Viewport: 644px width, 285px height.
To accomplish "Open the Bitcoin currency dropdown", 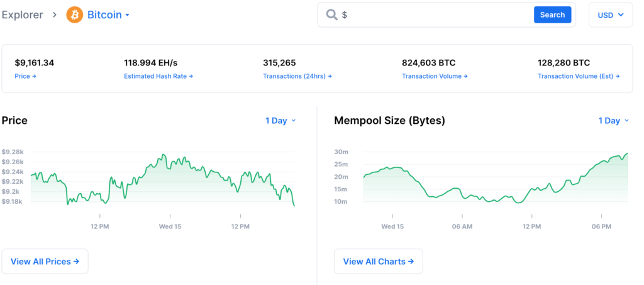I will click(x=108, y=14).
